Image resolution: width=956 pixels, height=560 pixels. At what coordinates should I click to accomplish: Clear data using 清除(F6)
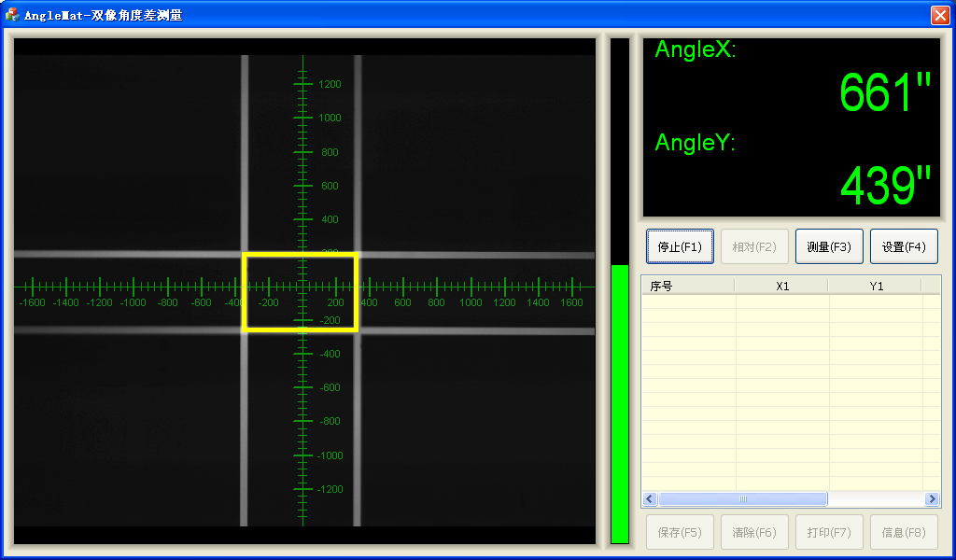tap(754, 532)
